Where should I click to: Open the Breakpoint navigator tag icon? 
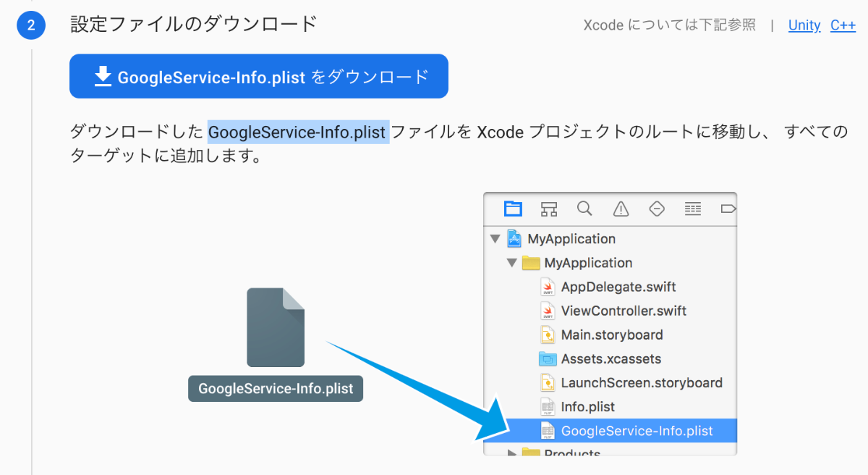728,209
